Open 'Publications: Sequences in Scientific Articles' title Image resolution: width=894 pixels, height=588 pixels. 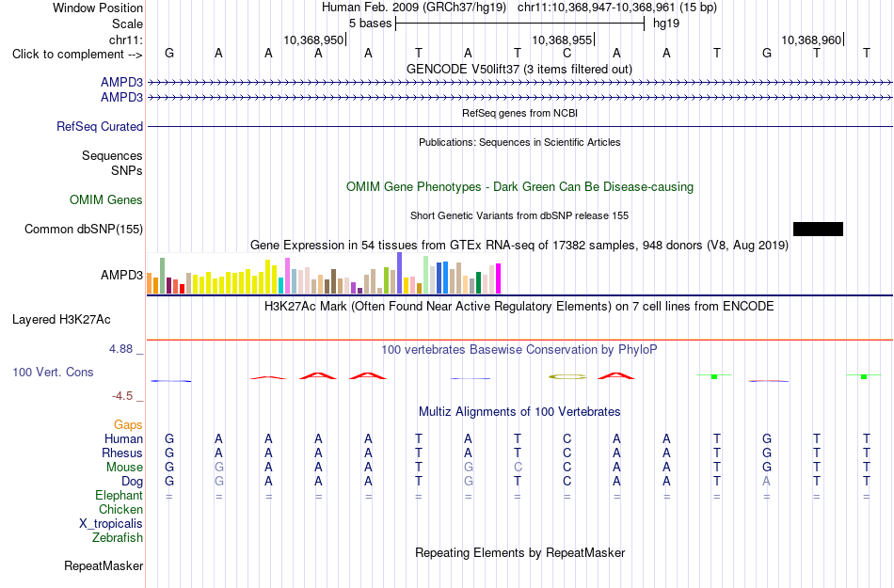click(x=519, y=142)
